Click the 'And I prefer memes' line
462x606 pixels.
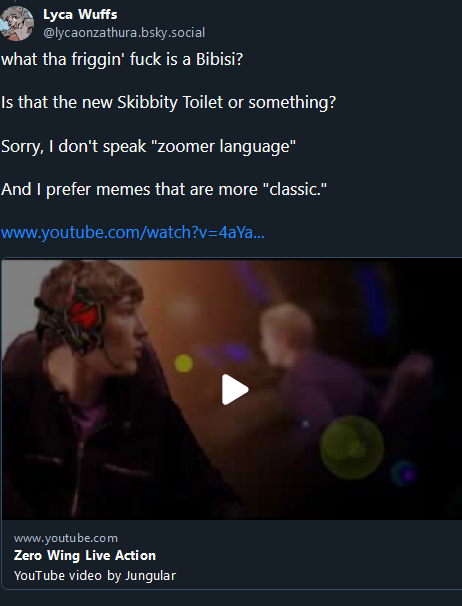pyautogui.click(x=164, y=190)
